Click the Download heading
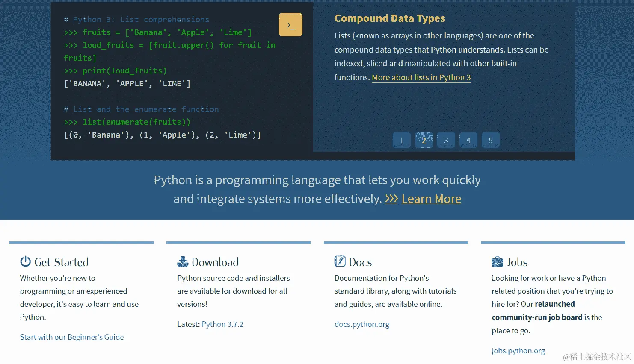Image resolution: width=634 pixels, height=364 pixels. 215,262
